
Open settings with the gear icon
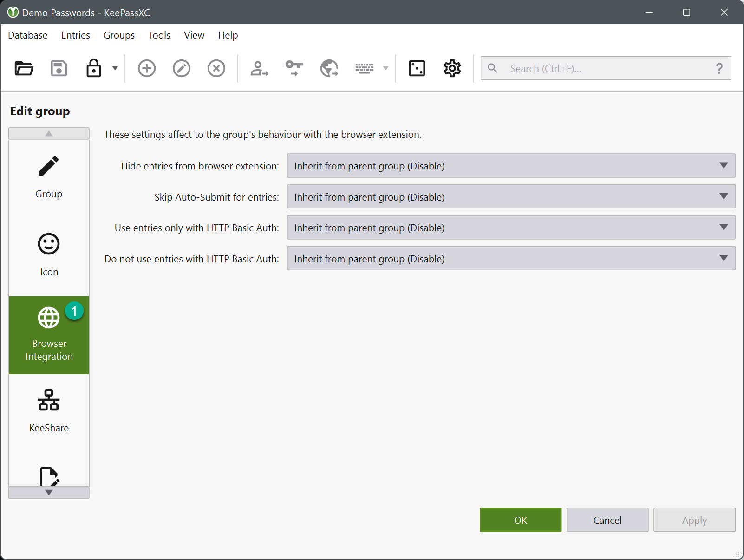[452, 68]
